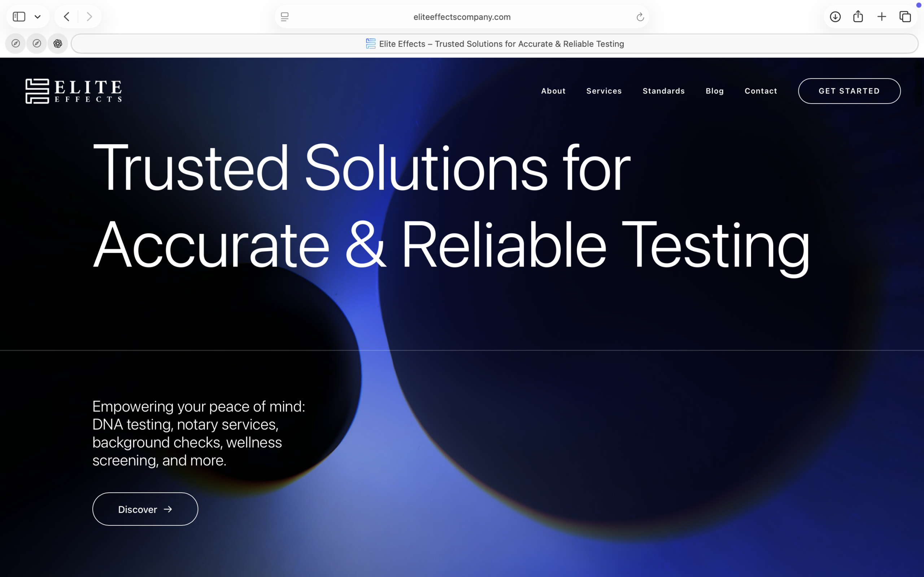Open the Services menu item
The image size is (924, 577).
[x=603, y=91]
